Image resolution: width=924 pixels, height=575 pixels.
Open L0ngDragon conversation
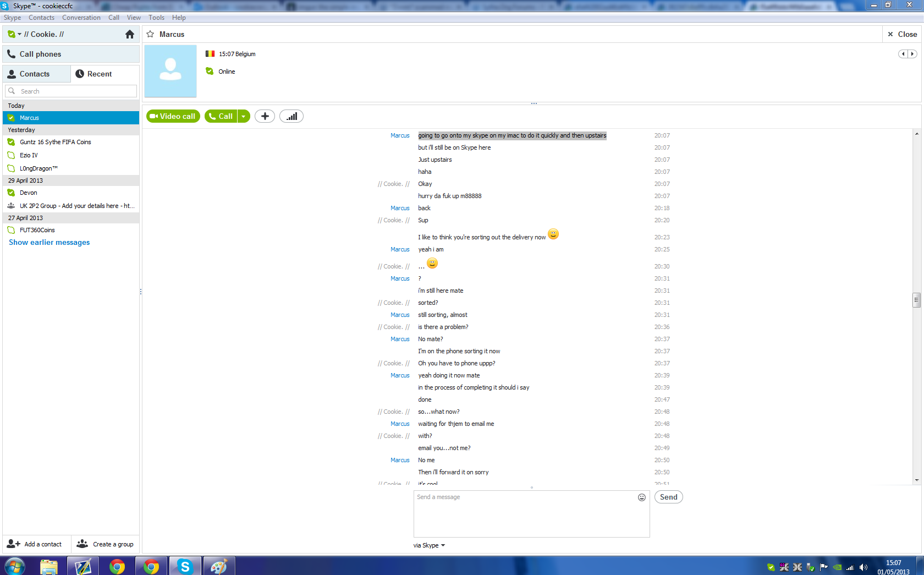(x=71, y=168)
